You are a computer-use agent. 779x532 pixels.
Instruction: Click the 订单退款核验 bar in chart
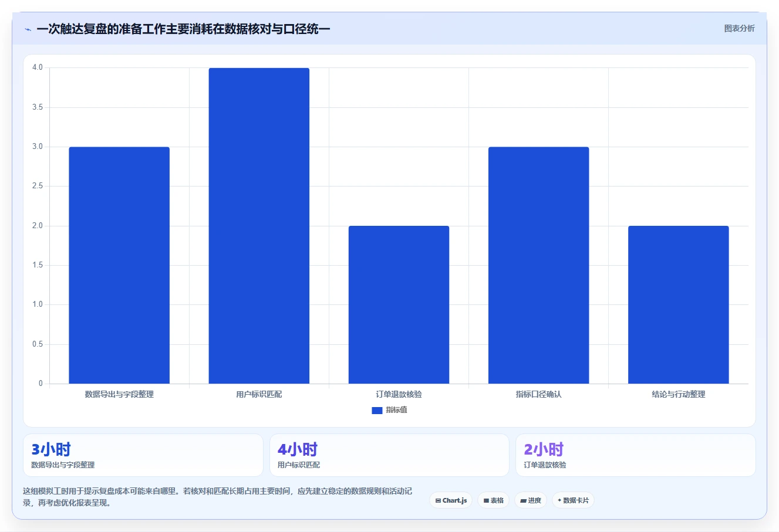(399, 305)
